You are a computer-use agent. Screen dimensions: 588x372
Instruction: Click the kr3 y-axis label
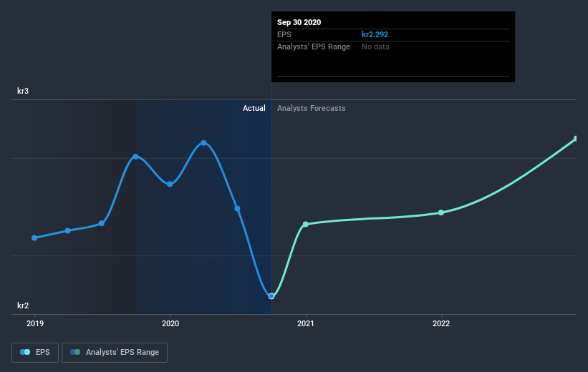[23, 91]
